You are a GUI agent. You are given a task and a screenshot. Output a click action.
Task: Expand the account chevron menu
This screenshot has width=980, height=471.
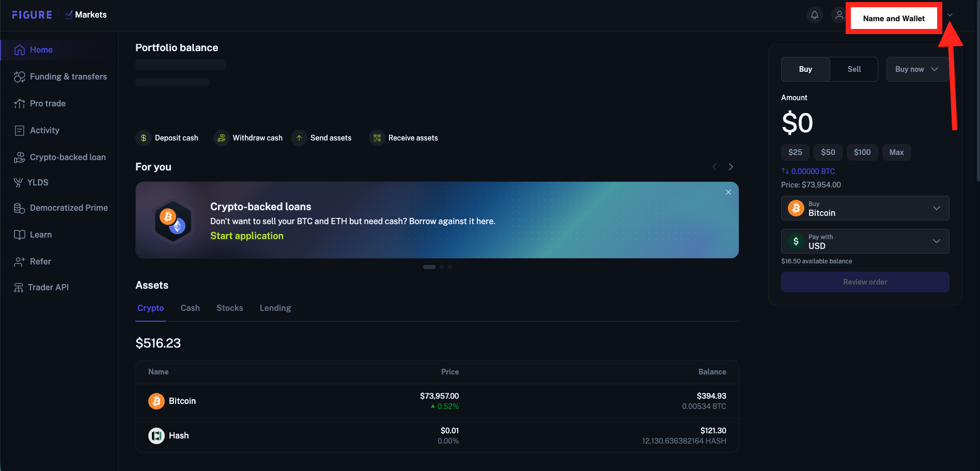[950, 15]
